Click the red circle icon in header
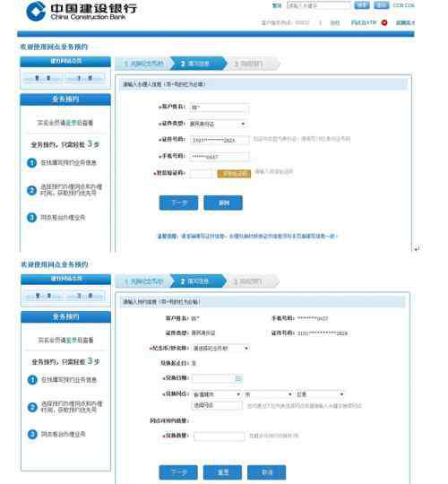The height and width of the screenshot is (484, 448). click(384, 22)
